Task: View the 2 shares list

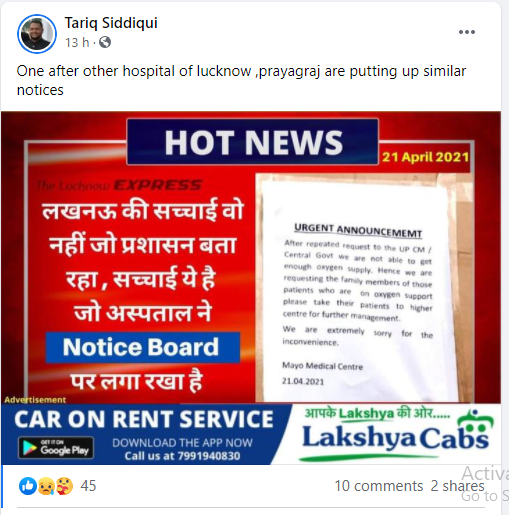Action: (457, 486)
